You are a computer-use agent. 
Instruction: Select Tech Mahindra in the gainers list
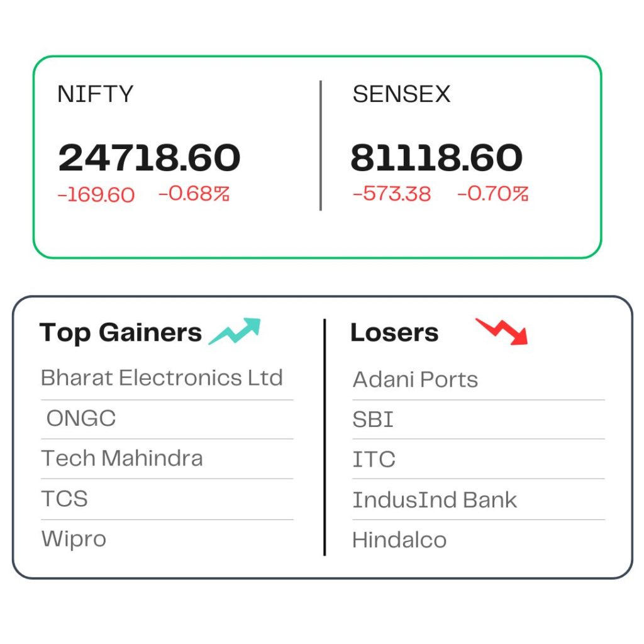click(122, 458)
